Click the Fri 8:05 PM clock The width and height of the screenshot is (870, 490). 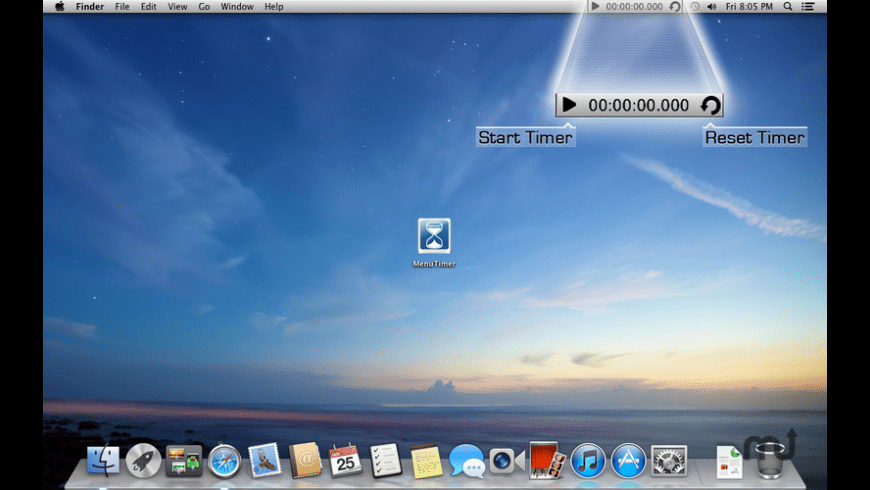click(x=749, y=6)
